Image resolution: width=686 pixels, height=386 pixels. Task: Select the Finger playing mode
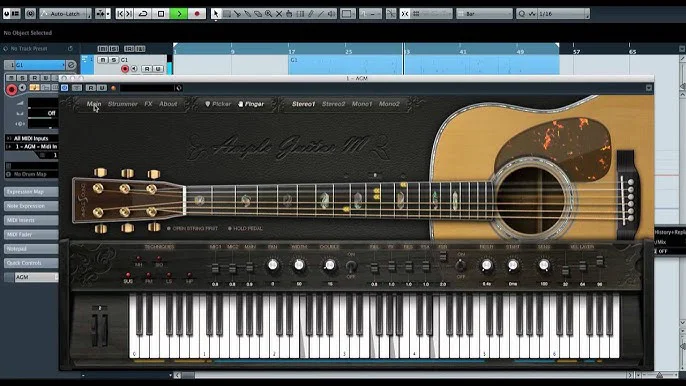[x=251, y=104]
